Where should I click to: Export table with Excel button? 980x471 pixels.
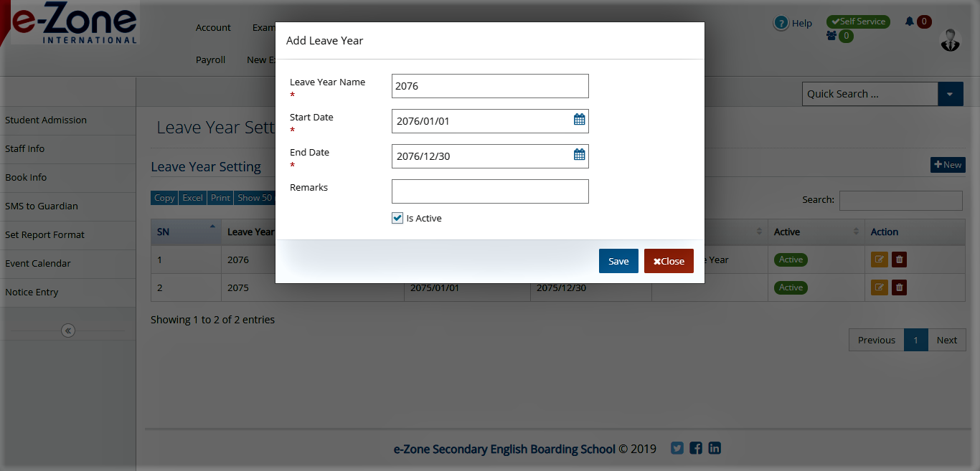[x=192, y=198]
